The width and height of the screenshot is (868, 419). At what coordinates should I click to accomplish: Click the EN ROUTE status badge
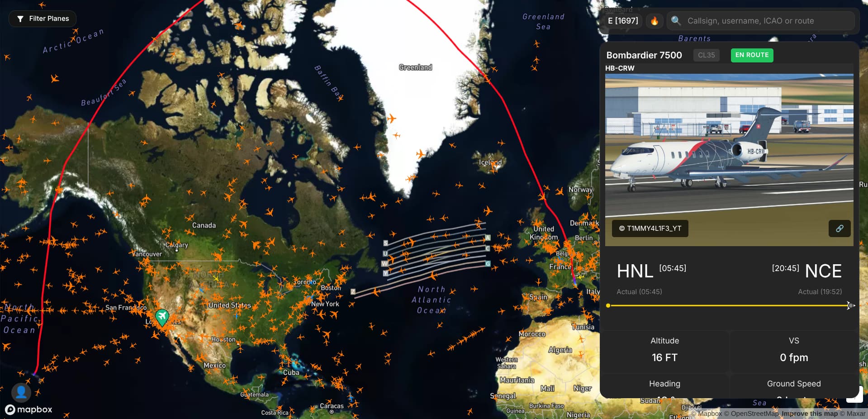point(752,55)
